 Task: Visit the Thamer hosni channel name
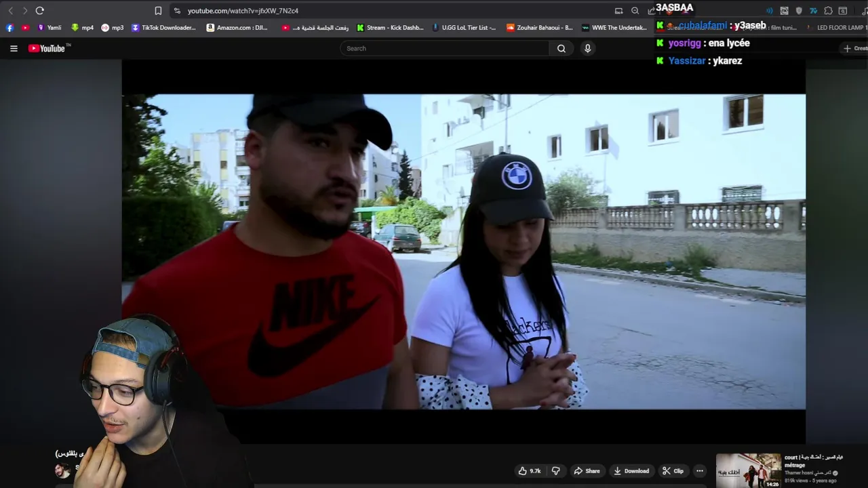pyautogui.click(x=808, y=473)
